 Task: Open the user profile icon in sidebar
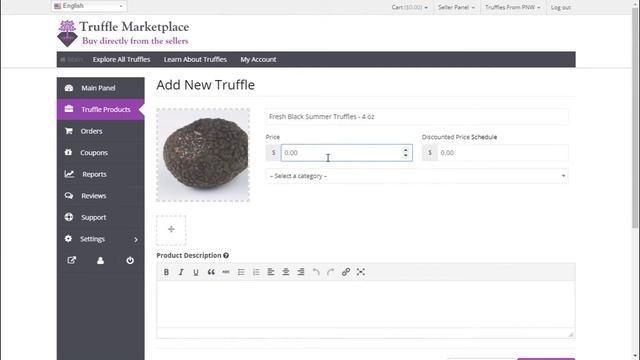100,260
